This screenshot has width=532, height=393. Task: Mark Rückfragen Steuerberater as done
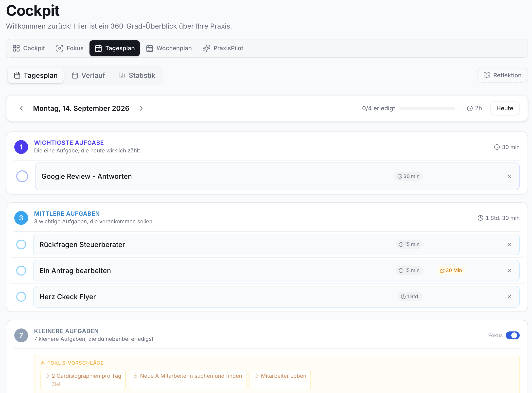pyautogui.click(x=21, y=245)
